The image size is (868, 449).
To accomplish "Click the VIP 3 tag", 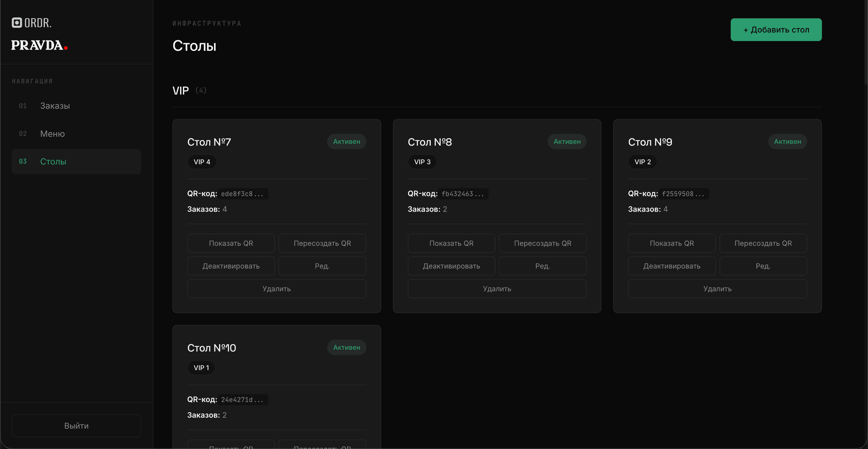I will (422, 162).
